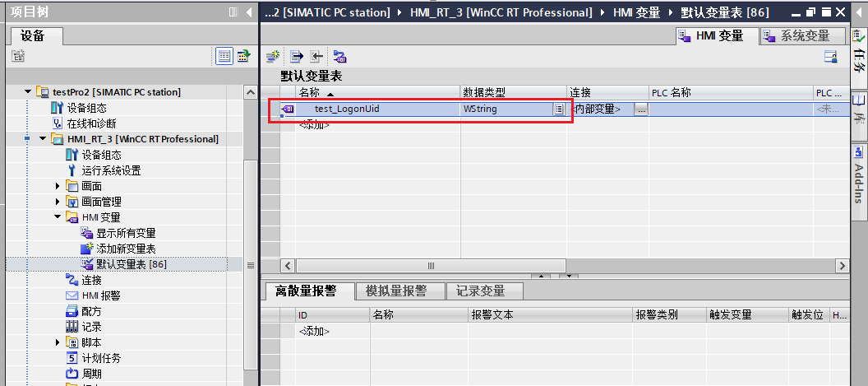Restore the editor window via the title bar icon
The width and height of the screenshot is (868, 386).
click(x=812, y=12)
